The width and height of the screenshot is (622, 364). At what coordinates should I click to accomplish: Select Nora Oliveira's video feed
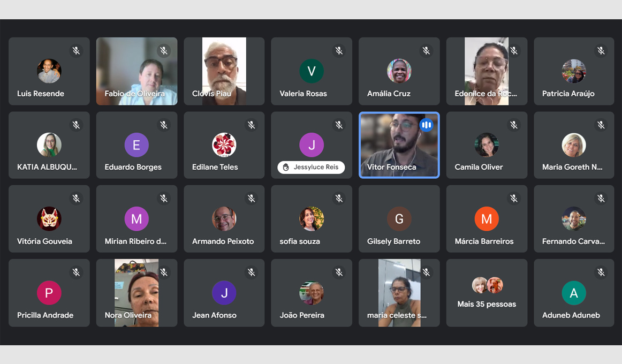tap(137, 293)
